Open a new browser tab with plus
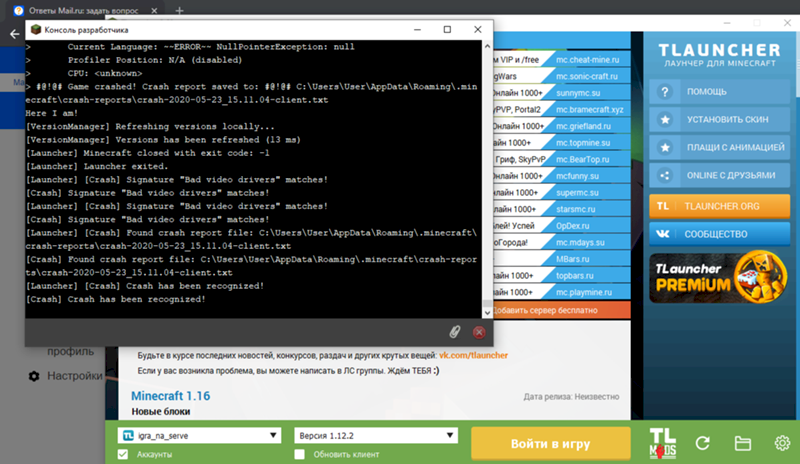The width and height of the screenshot is (800, 464). (x=180, y=9)
